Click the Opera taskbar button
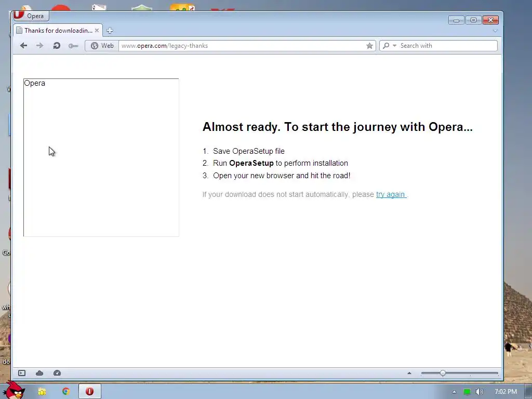 (89, 392)
